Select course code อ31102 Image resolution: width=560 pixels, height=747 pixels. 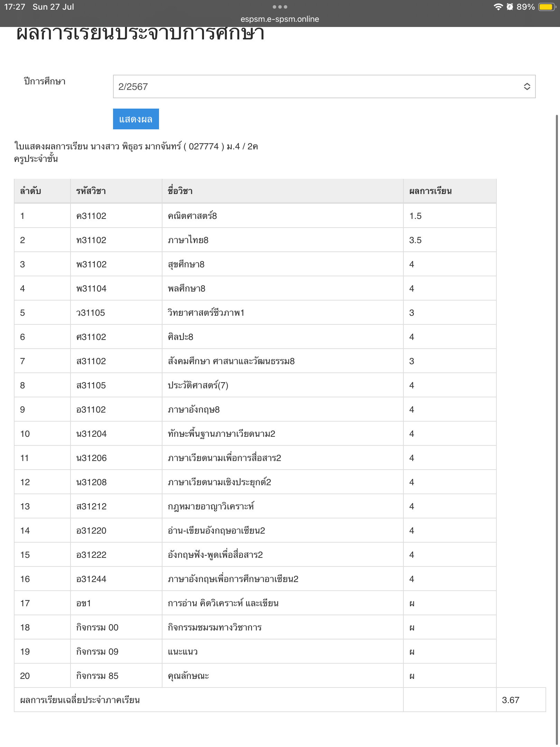click(x=91, y=409)
